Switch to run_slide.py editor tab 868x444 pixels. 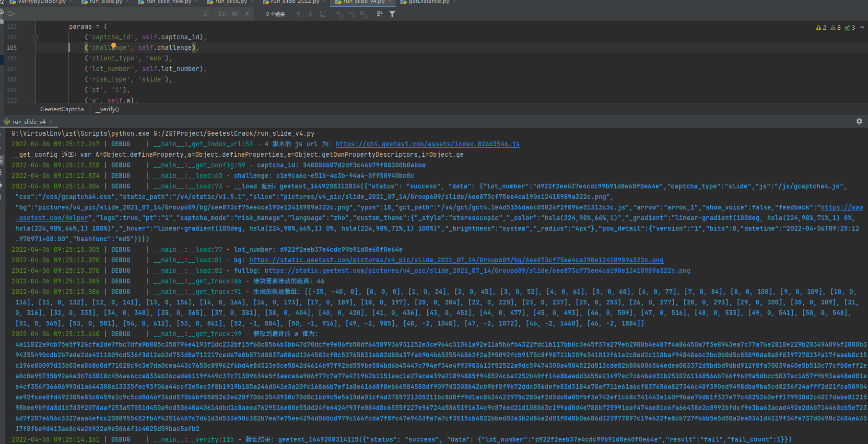coord(106,2)
